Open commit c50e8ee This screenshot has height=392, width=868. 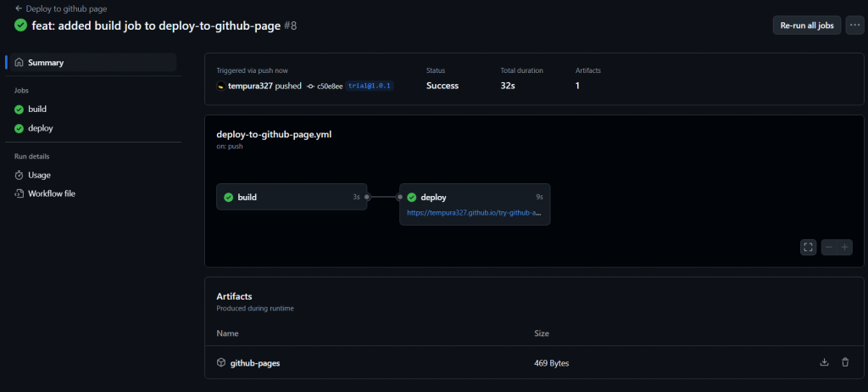tap(330, 87)
